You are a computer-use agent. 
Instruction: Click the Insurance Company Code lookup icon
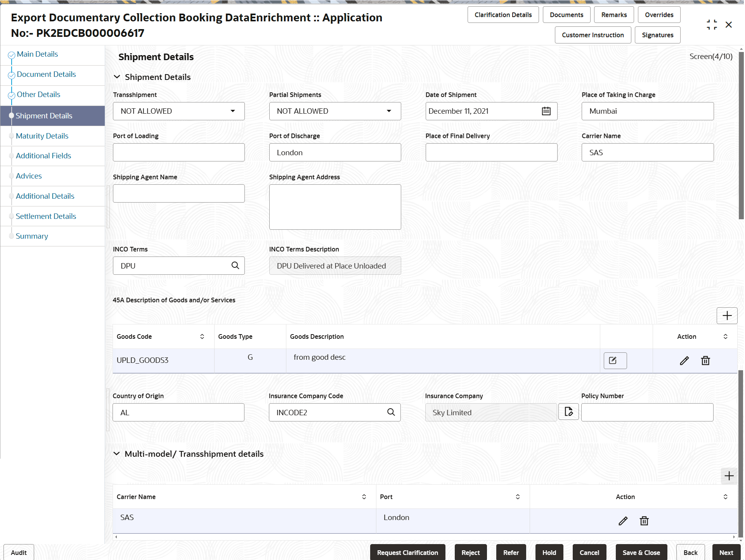click(x=391, y=412)
